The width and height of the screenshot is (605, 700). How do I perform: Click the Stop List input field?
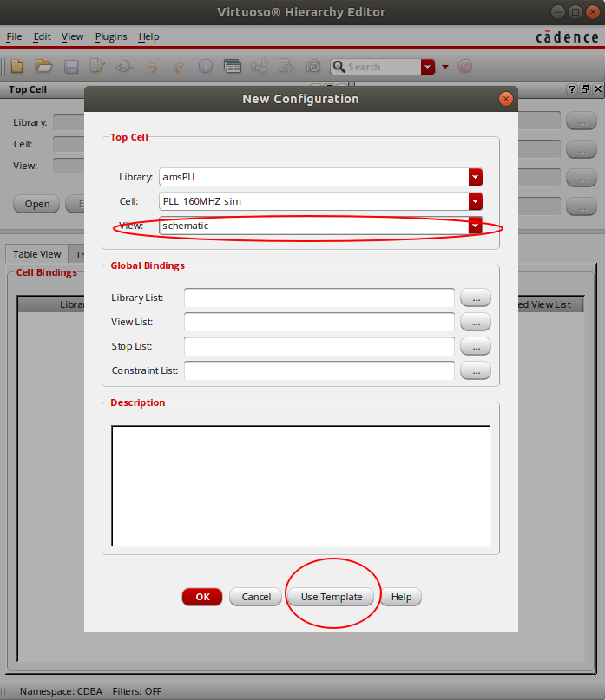tap(319, 346)
